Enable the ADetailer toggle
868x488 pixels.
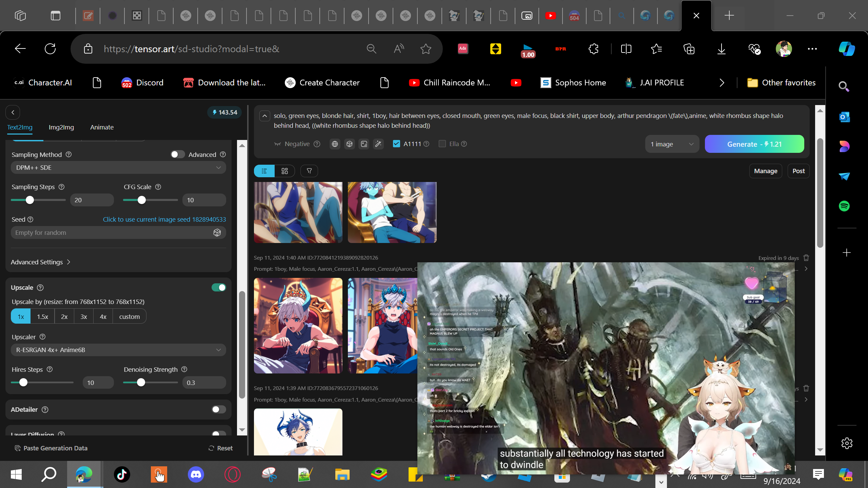[219, 409]
